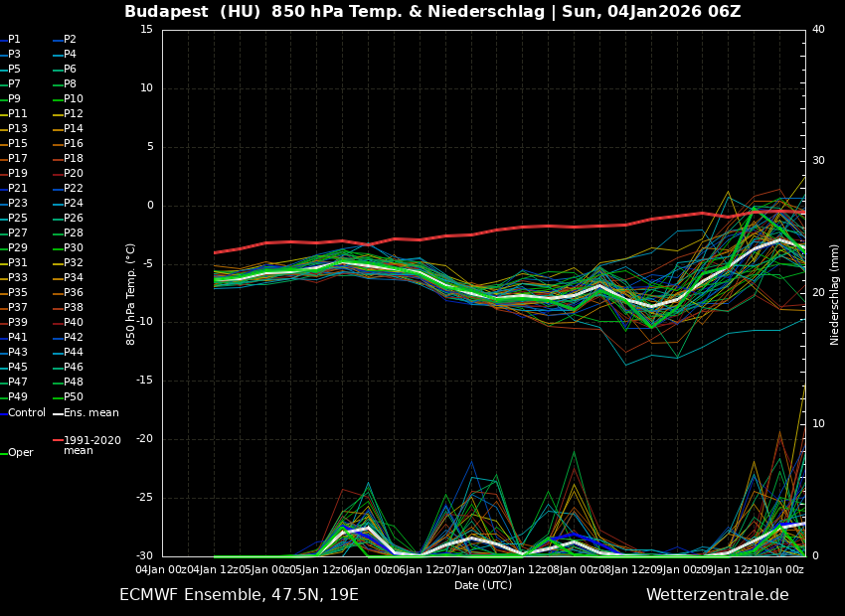Click the blue Control legend line
This screenshot has height=616, width=845.
(x=4, y=413)
